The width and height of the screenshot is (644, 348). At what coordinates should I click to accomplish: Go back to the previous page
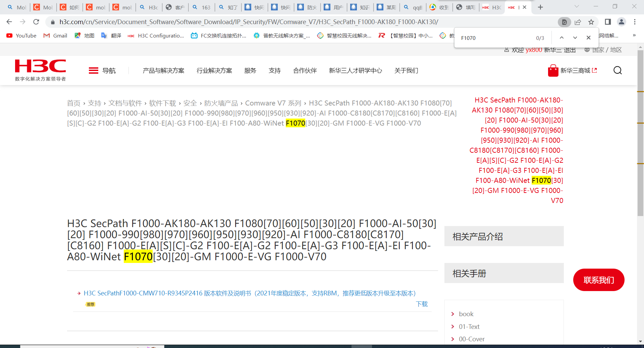(9, 22)
